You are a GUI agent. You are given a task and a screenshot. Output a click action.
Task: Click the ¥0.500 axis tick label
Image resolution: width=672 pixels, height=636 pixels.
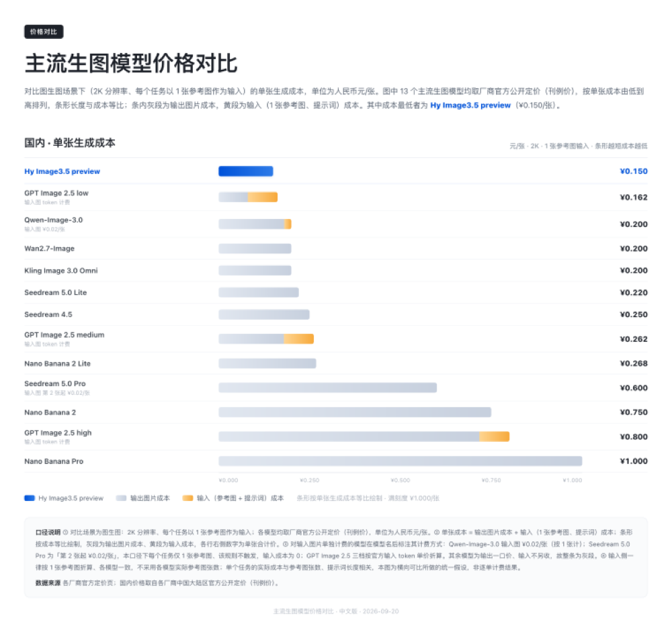pos(401,481)
